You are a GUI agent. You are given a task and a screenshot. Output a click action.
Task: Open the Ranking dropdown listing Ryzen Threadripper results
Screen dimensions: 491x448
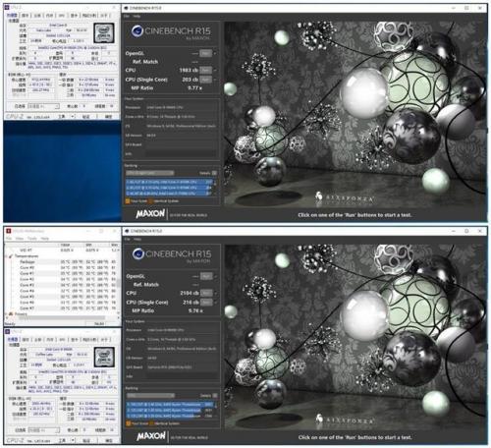151,396
